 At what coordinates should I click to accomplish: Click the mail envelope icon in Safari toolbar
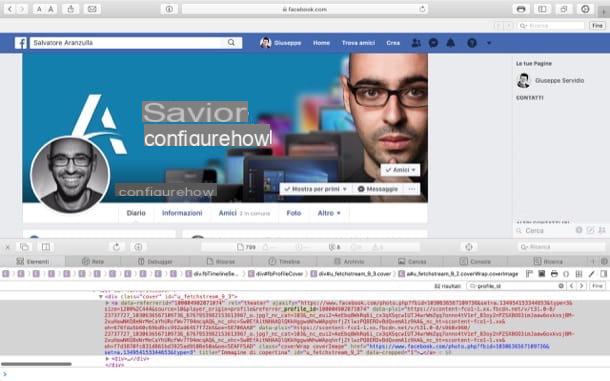point(92,9)
